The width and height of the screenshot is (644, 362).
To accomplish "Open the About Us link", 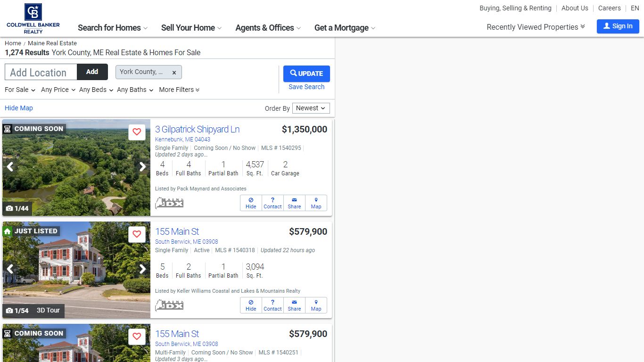I will coord(575,8).
